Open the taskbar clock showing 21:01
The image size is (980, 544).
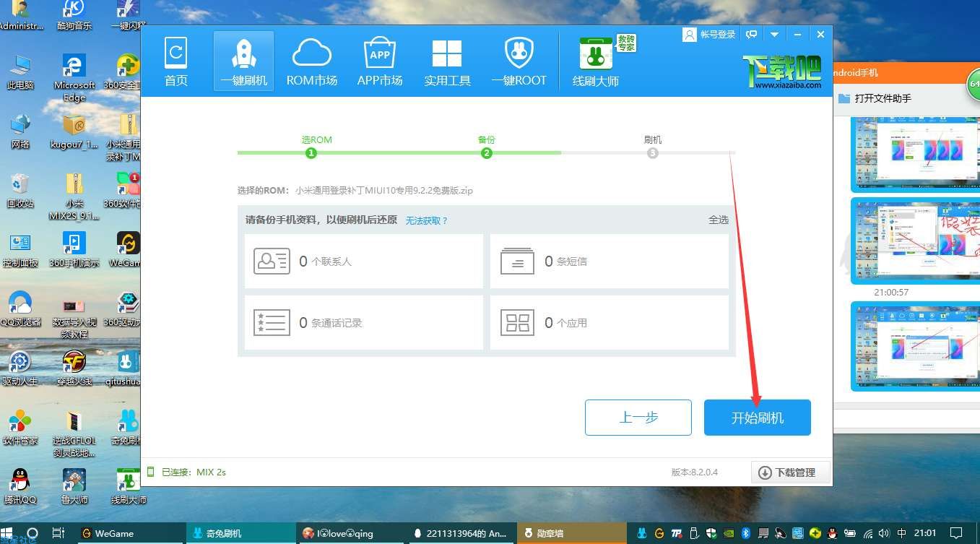point(925,534)
